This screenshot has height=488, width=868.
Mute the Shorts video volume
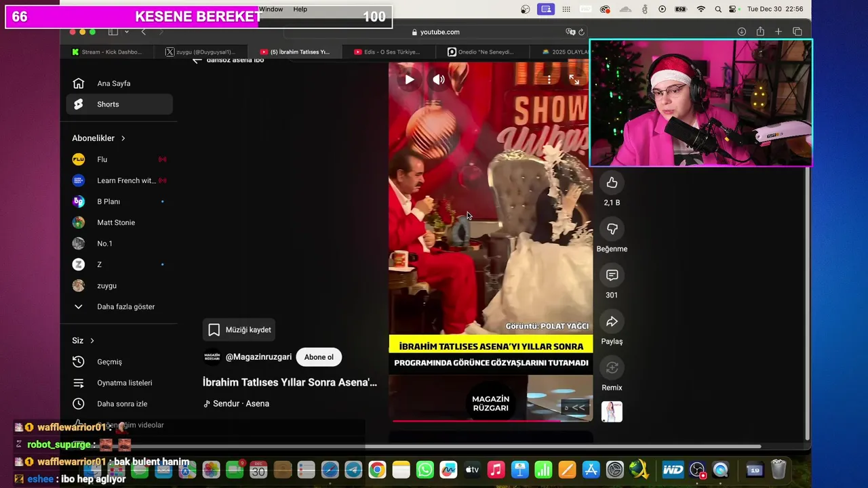[439, 79]
